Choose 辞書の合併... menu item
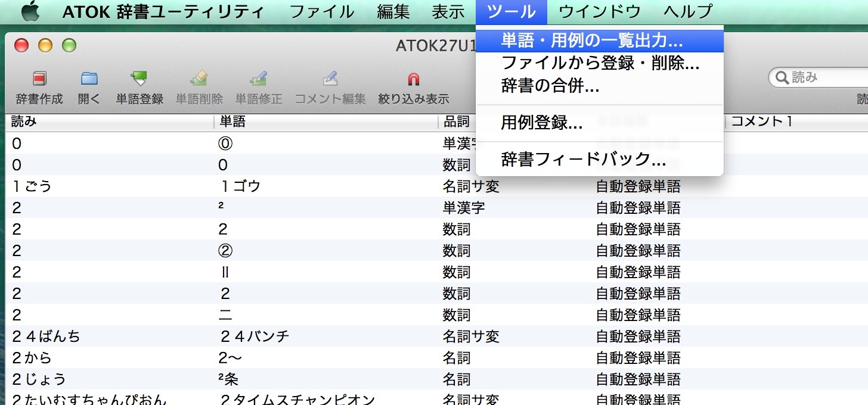 click(x=600, y=86)
